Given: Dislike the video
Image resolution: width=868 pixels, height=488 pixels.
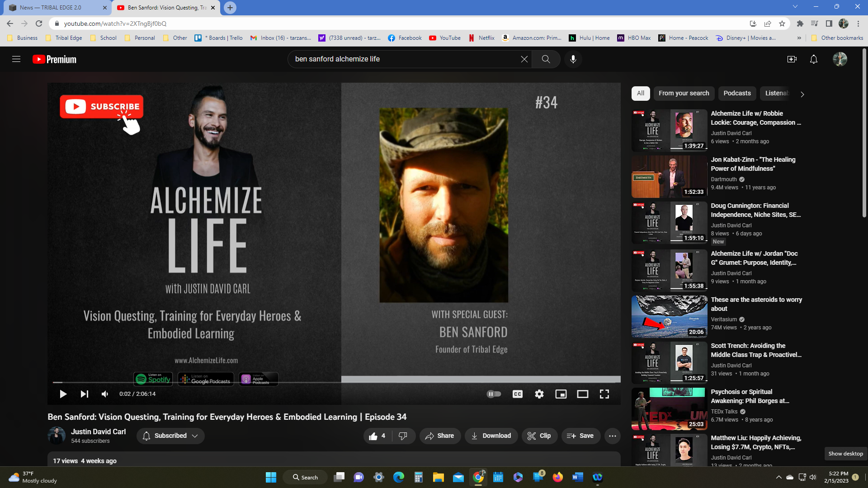Looking at the screenshot, I should (x=403, y=436).
